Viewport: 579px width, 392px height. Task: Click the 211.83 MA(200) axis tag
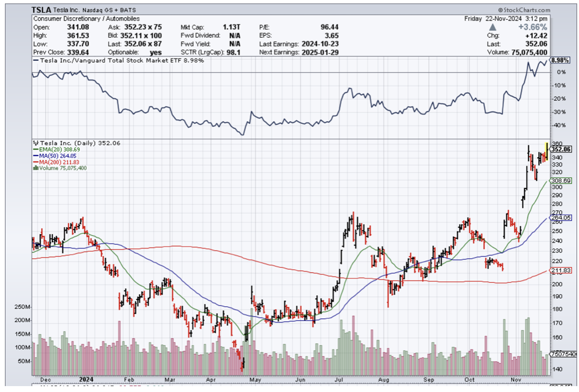point(561,271)
